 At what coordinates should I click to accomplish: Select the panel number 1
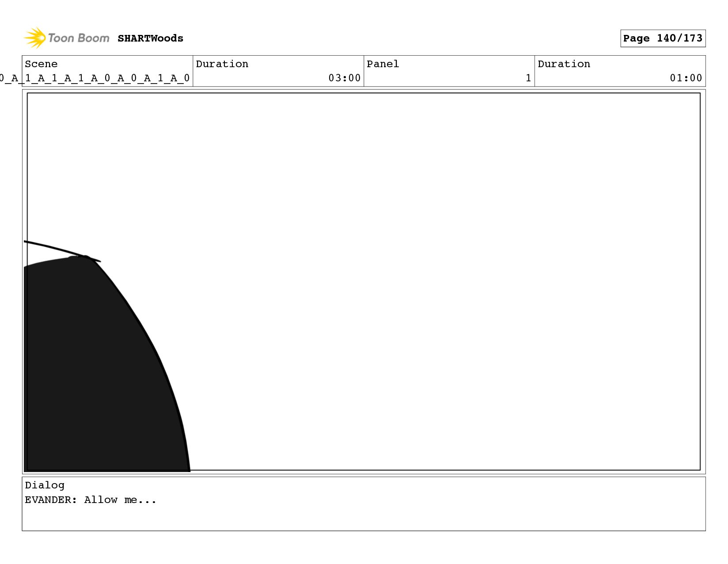(528, 78)
